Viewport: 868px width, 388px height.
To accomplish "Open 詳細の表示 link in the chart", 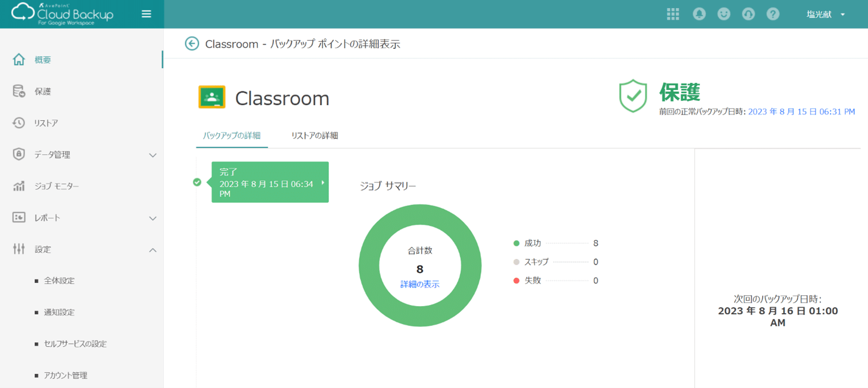I will pos(420,284).
